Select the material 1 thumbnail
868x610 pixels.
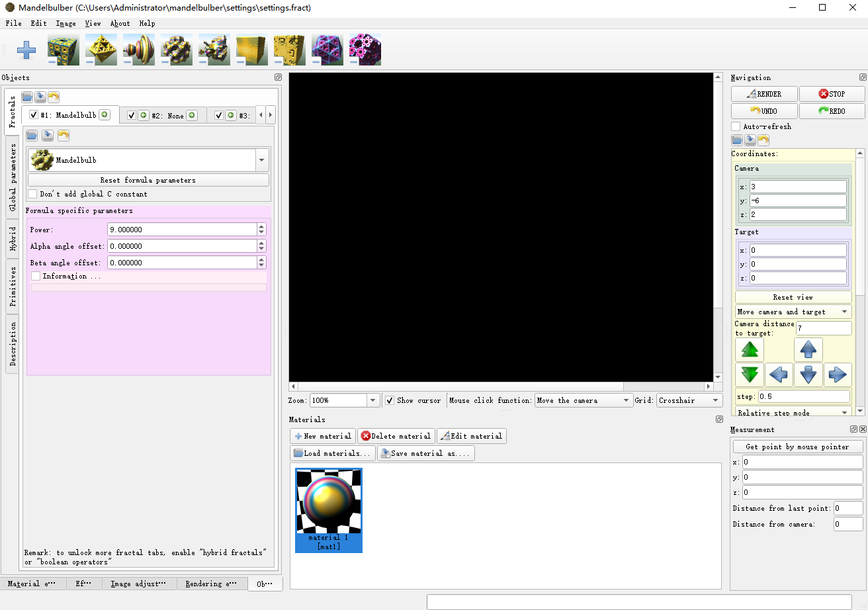click(x=329, y=510)
